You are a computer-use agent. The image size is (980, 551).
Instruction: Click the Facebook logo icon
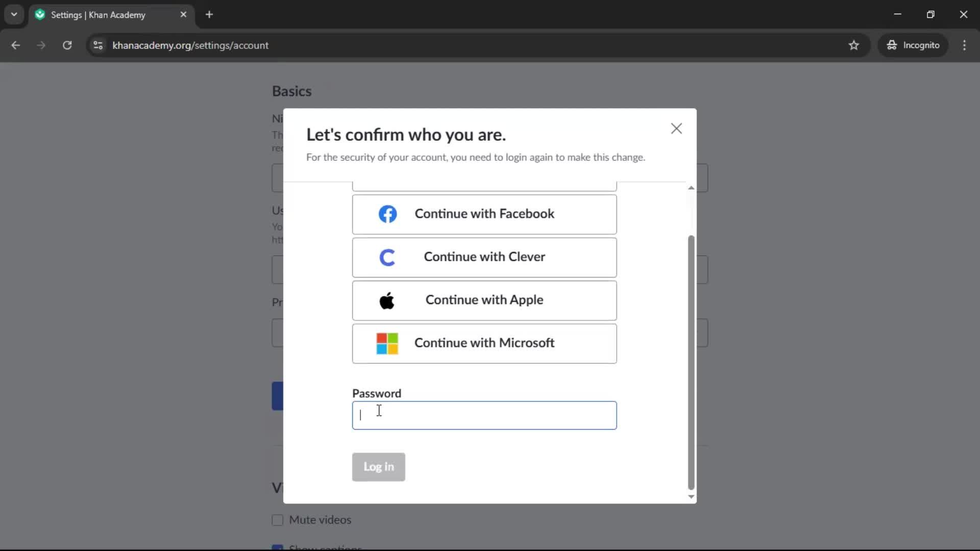pos(387,214)
